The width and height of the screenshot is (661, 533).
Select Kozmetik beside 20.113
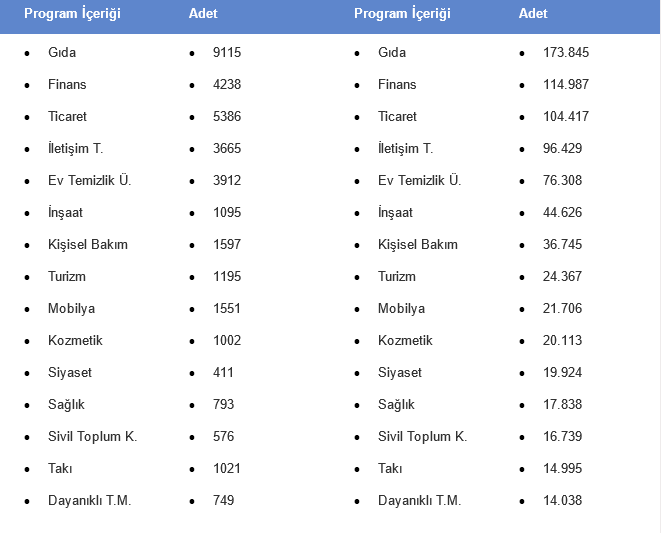tap(405, 340)
